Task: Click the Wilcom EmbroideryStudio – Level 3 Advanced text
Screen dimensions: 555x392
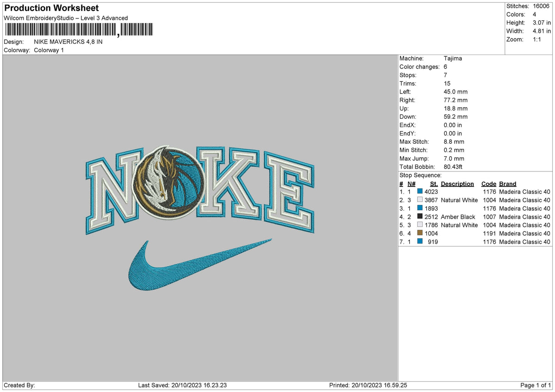Action: pos(66,18)
